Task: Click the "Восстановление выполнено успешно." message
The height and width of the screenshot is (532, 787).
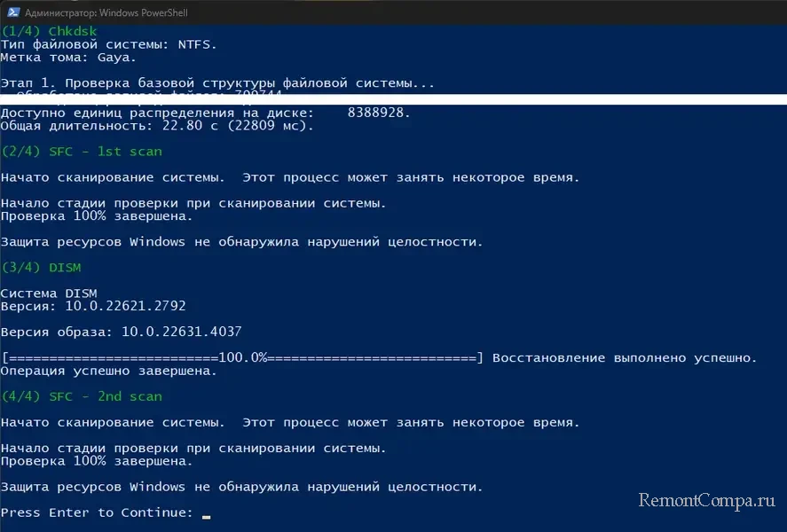Action: [x=625, y=358]
